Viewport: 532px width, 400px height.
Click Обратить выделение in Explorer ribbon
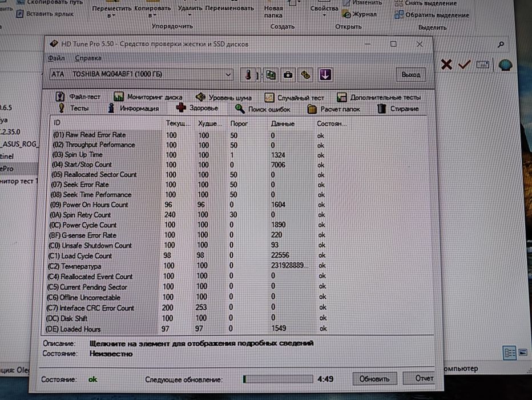(x=432, y=15)
